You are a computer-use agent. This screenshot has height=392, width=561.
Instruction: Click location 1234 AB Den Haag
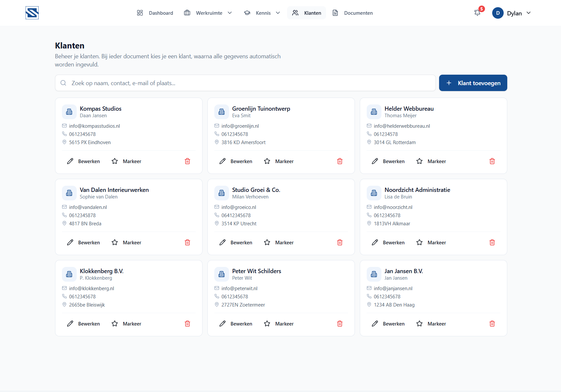coord(394,305)
